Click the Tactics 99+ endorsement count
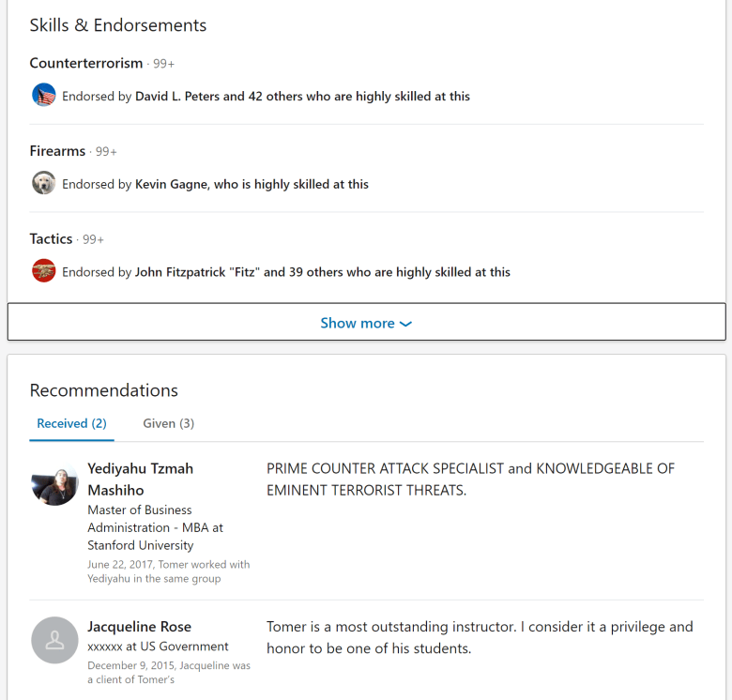 pos(93,240)
